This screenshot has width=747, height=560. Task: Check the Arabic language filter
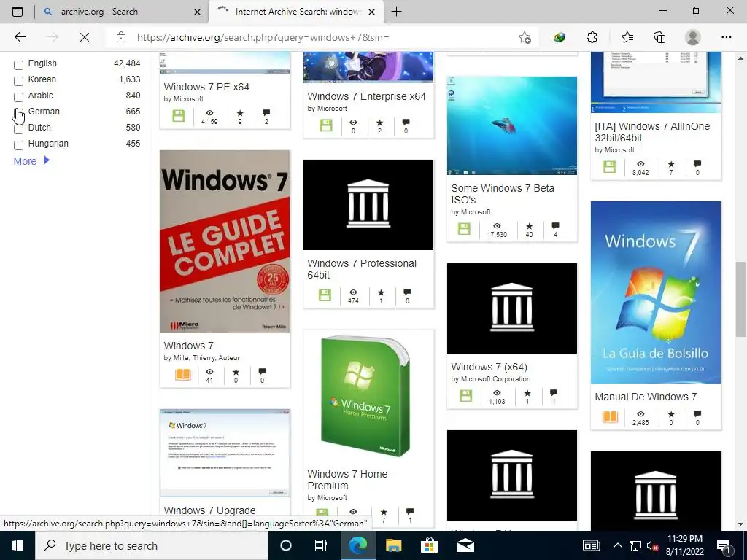[x=18, y=97]
